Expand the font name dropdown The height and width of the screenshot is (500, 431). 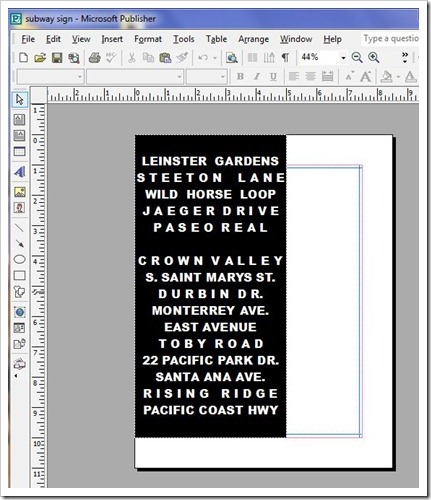pyautogui.click(x=179, y=77)
